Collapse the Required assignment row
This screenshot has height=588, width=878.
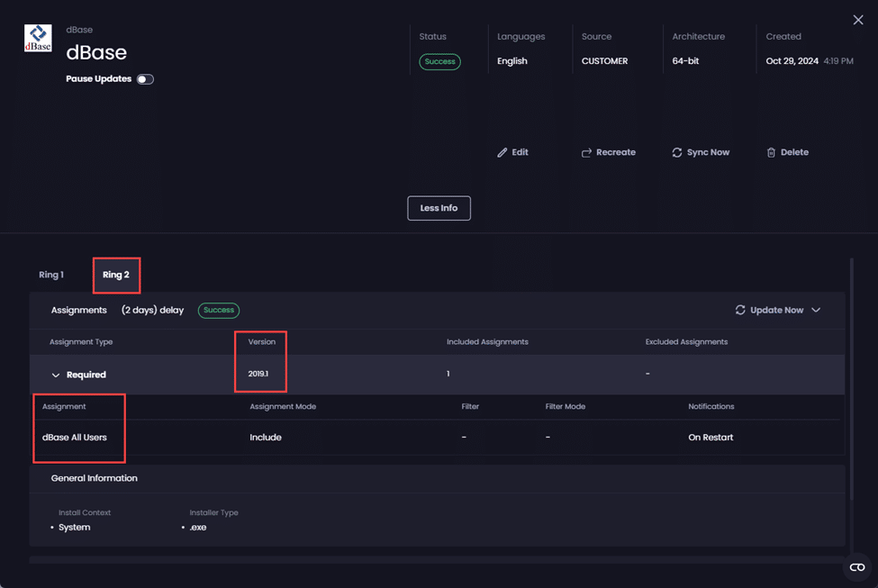tap(56, 375)
